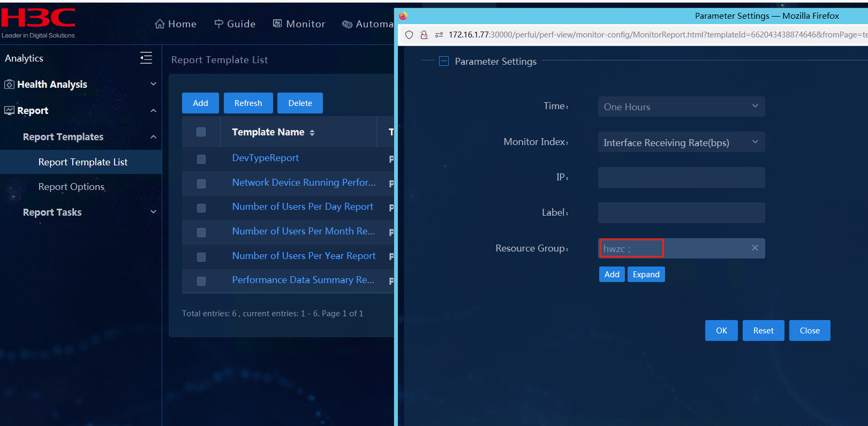
Task: Open the Time dropdown showing One Hours
Action: tap(681, 107)
